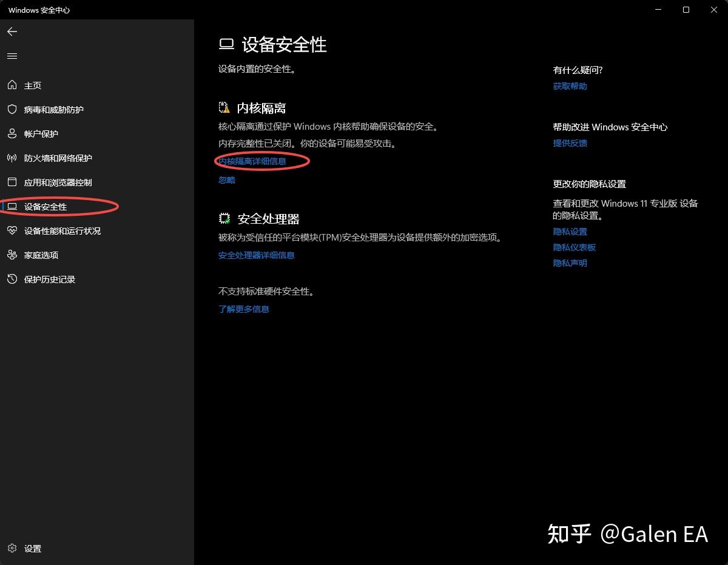Screen dimensions: 728x565
Task: Open the 内核隔离详细信息 link
Action: 252,161
